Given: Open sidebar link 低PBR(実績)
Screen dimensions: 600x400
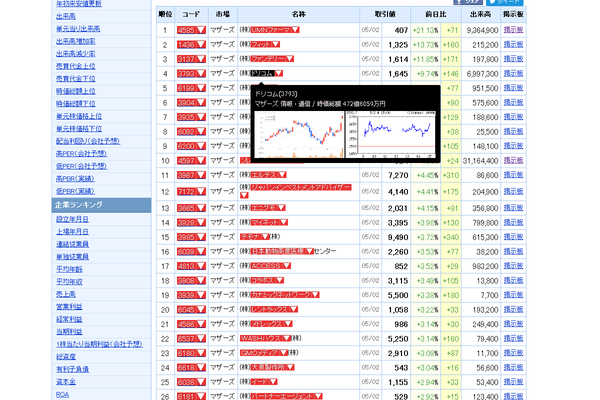Looking at the screenshot, I should pyautogui.click(x=75, y=191).
